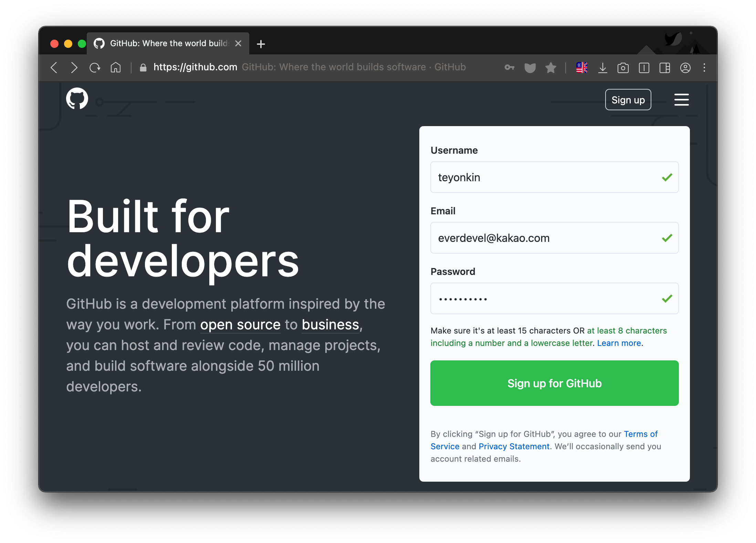The width and height of the screenshot is (756, 543).
Task: Open the Learn more password link
Action: 619,343
